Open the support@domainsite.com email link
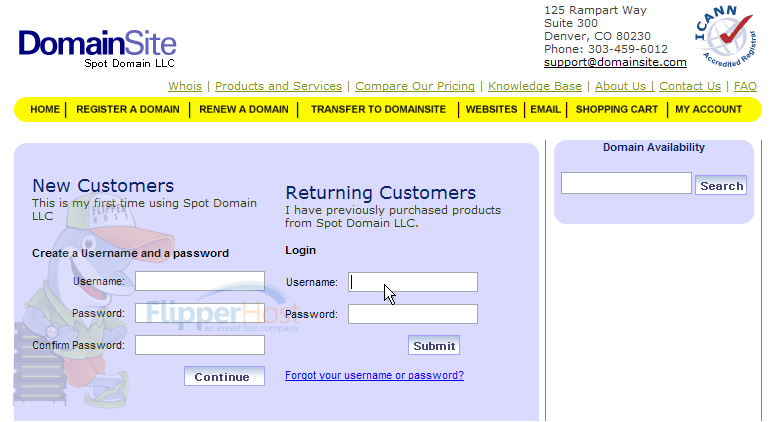 coord(615,62)
